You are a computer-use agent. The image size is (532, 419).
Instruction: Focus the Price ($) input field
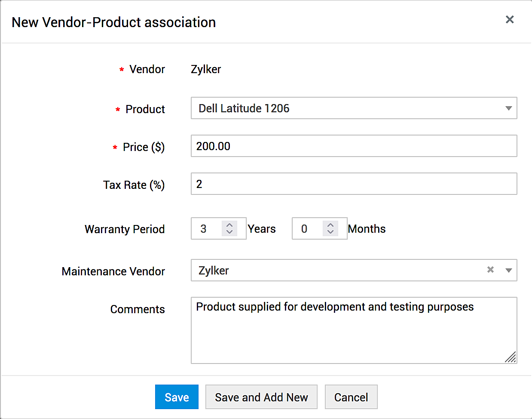click(x=353, y=146)
